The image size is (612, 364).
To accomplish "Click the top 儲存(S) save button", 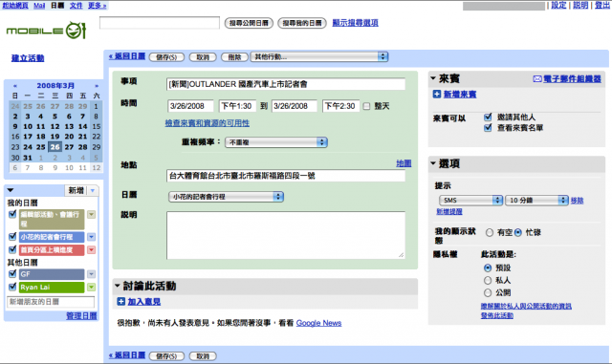I will (x=166, y=57).
